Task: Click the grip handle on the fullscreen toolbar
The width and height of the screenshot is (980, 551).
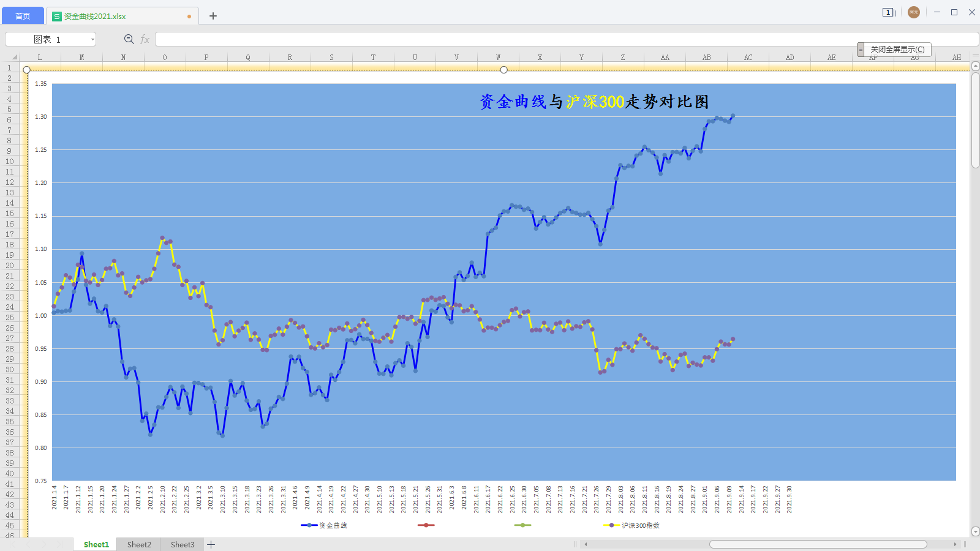Action: [861, 50]
